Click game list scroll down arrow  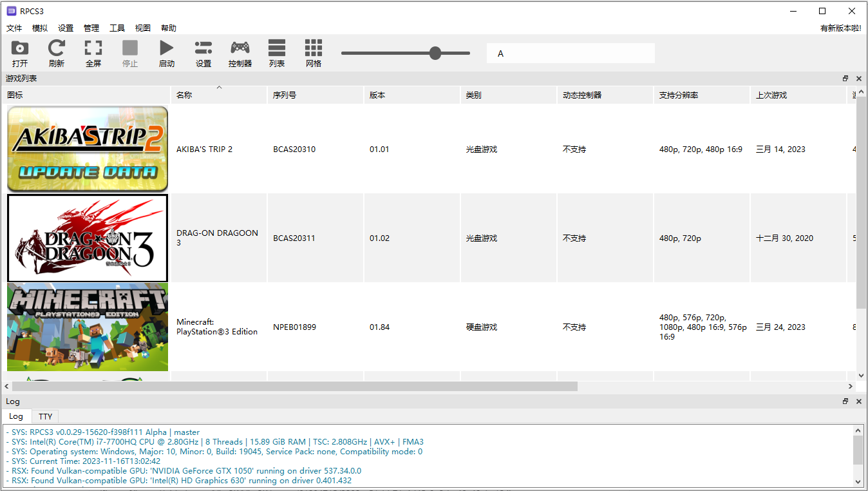[x=862, y=375]
